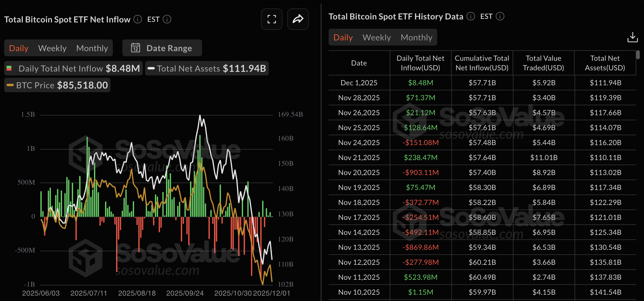Click the share icon next to fullscreen
Image resolution: width=644 pixels, height=301 pixels.
[x=298, y=19]
